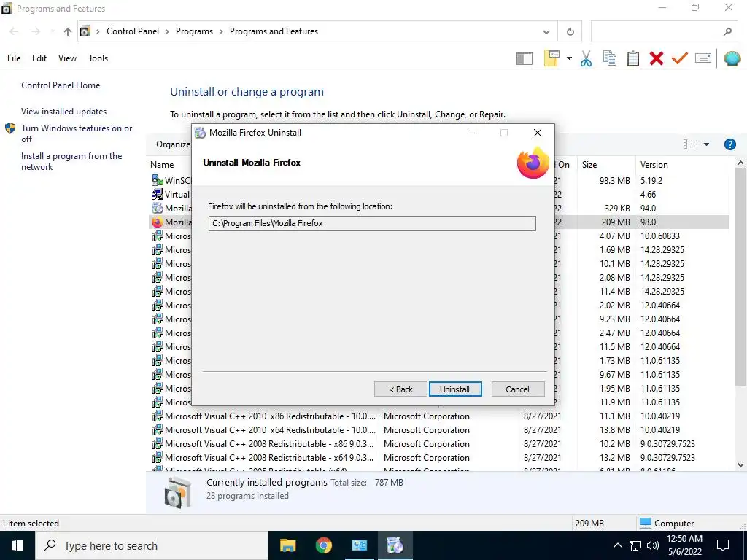Click the globe icon in toolbar
Screen dimensions: 747x560
(732, 58)
